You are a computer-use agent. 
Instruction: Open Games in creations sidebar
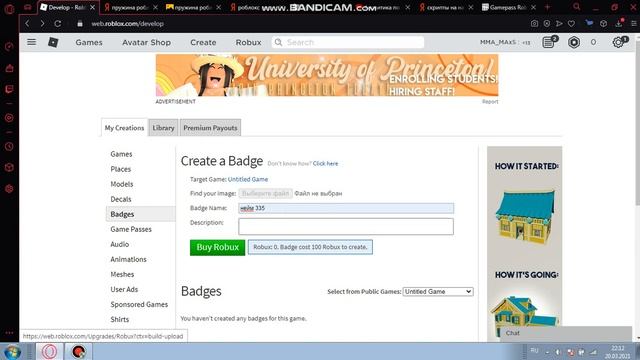click(121, 154)
